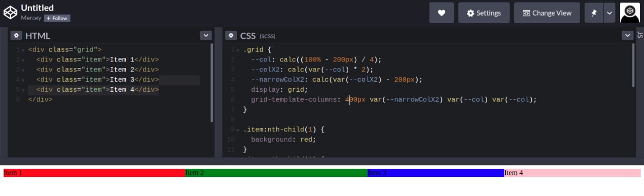Click 'Item 3' text in HTML line 4
Viewport: 644px width, 196px height.
click(x=122, y=80)
